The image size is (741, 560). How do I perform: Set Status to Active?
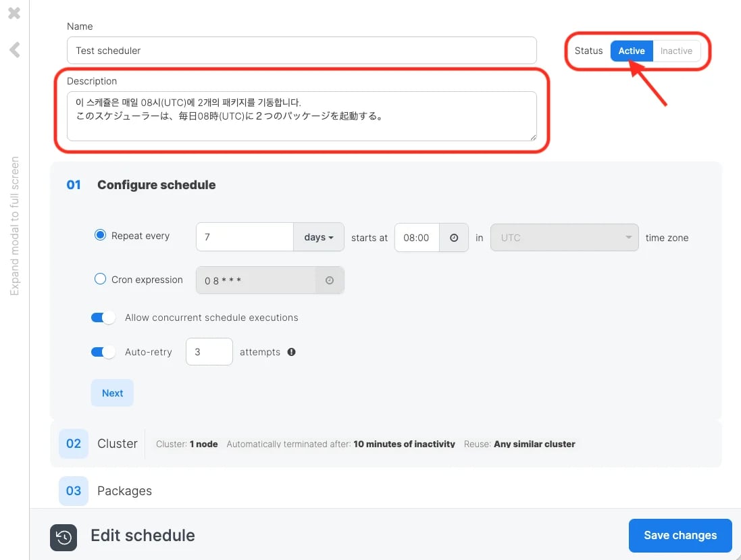[x=632, y=51]
